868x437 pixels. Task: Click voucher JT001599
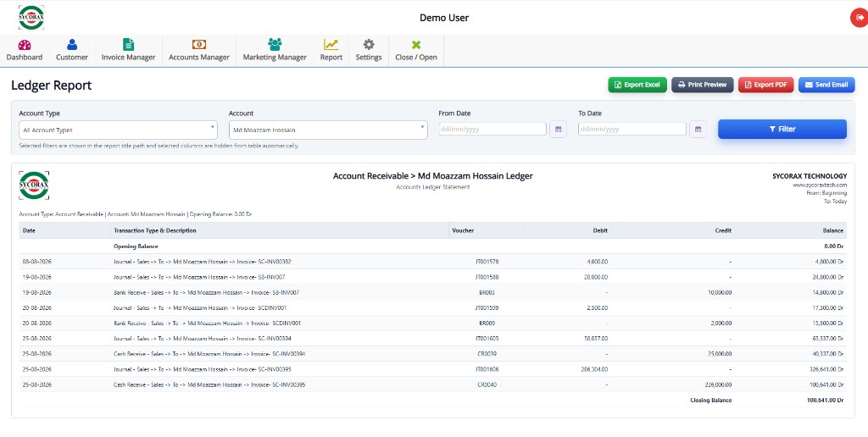[487, 308]
